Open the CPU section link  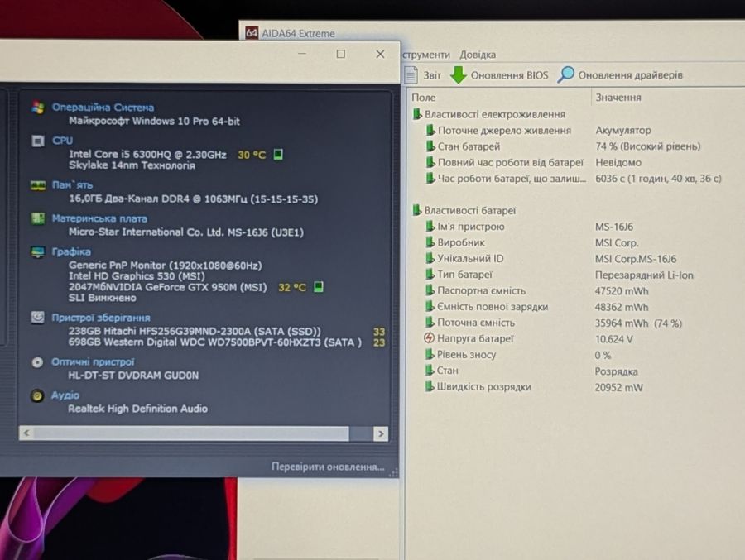coord(62,141)
